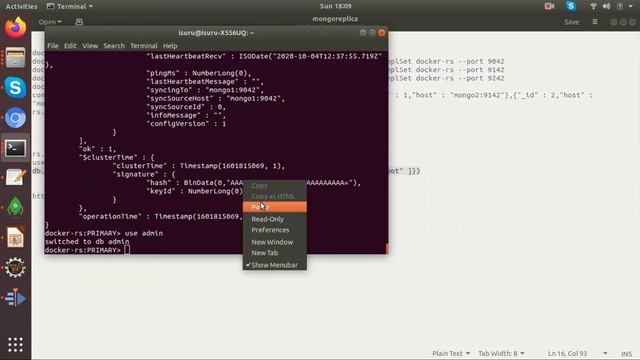640x360 pixels.
Task: Click 'switched to db admin' output
Action: coord(87,242)
